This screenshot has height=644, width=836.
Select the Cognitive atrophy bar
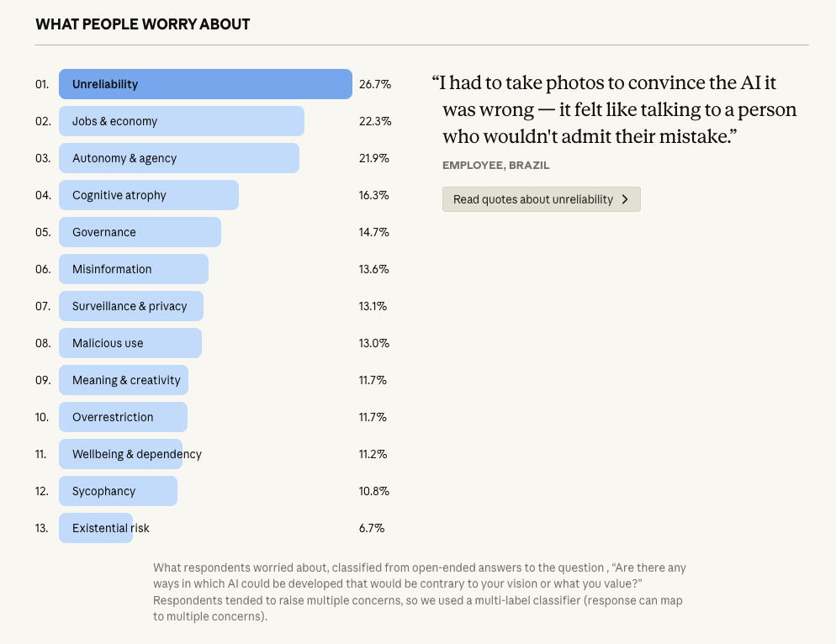(147, 195)
